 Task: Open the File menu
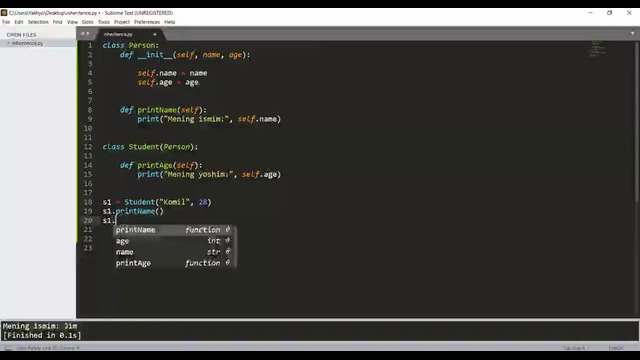coord(6,22)
